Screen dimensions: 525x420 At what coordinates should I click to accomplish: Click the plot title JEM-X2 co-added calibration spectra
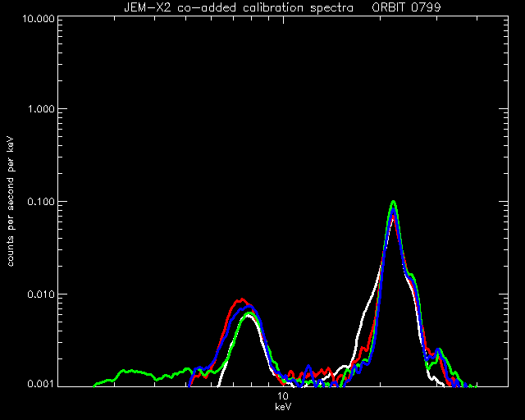239,7
